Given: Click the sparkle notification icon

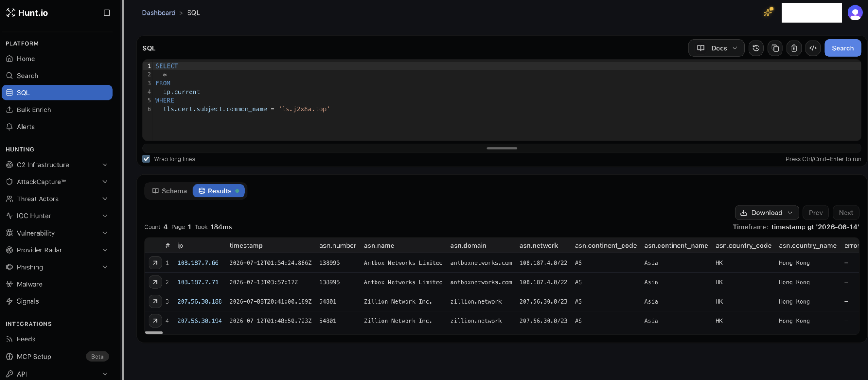Looking at the screenshot, I should (769, 12).
